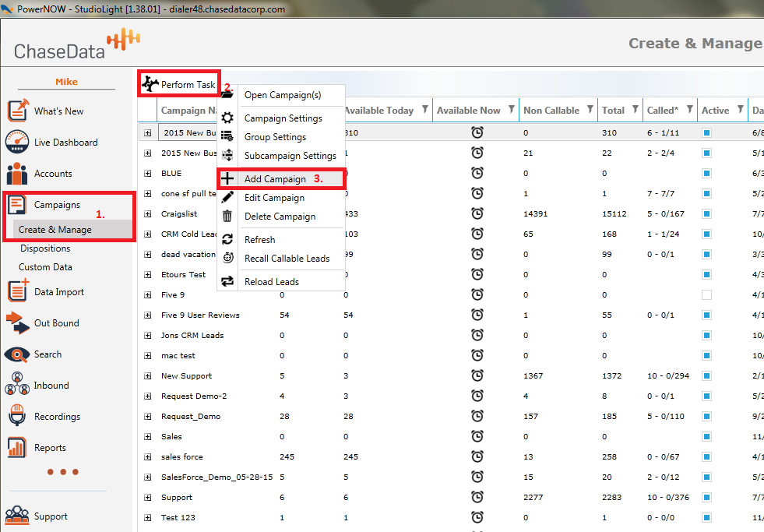This screenshot has height=532, width=764.
Task: Expand the Craigslist campaign row
Action: 148,213
